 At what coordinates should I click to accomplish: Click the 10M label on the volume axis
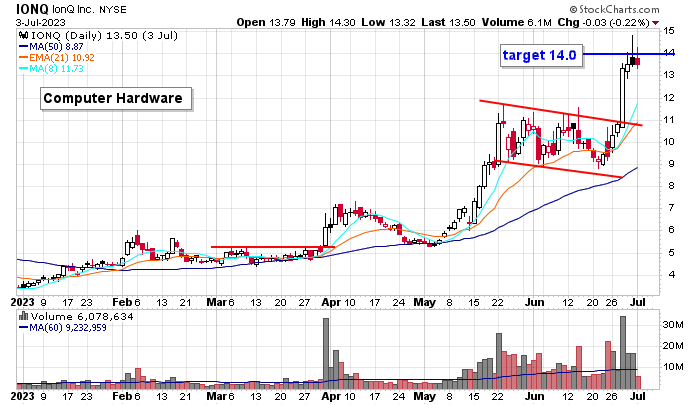click(x=673, y=367)
